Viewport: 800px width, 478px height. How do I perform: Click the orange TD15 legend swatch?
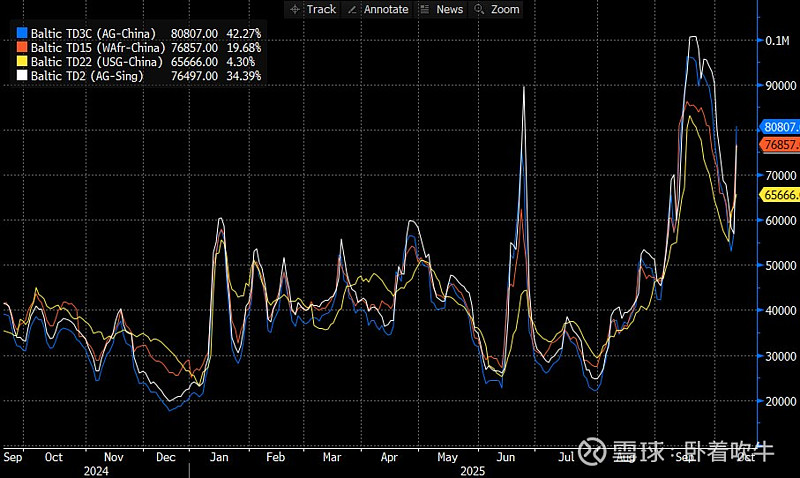(21, 47)
